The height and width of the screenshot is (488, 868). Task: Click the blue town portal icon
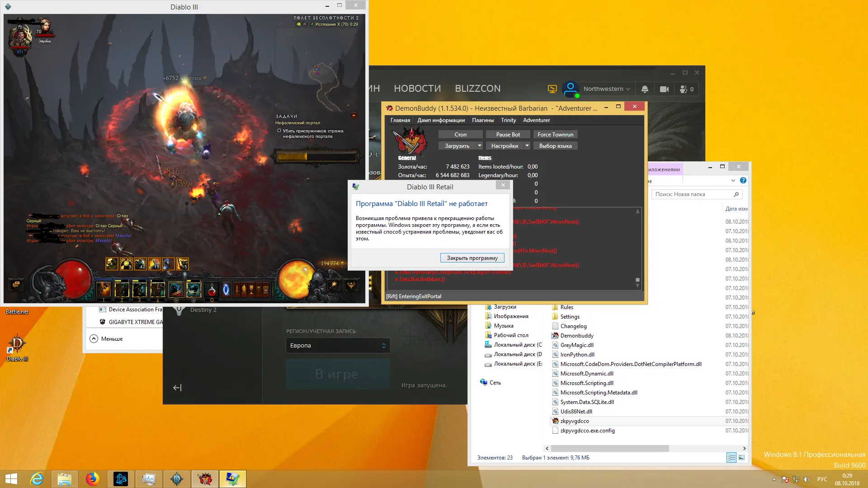(226, 290)
